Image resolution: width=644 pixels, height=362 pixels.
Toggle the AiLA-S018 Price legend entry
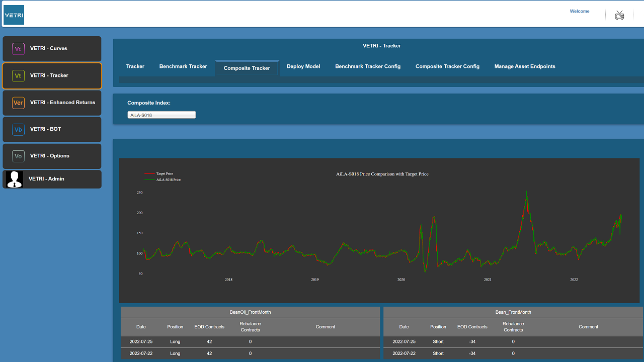[163, 179]
